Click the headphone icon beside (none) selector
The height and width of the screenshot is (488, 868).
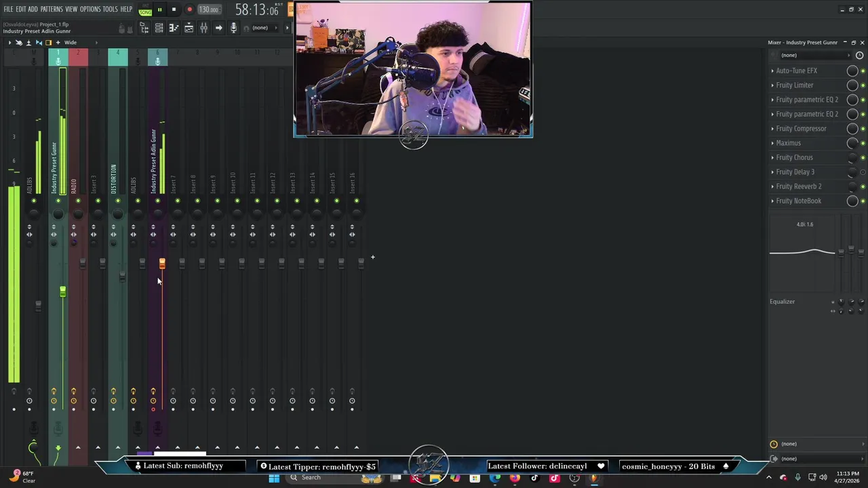tap(245, 28)
